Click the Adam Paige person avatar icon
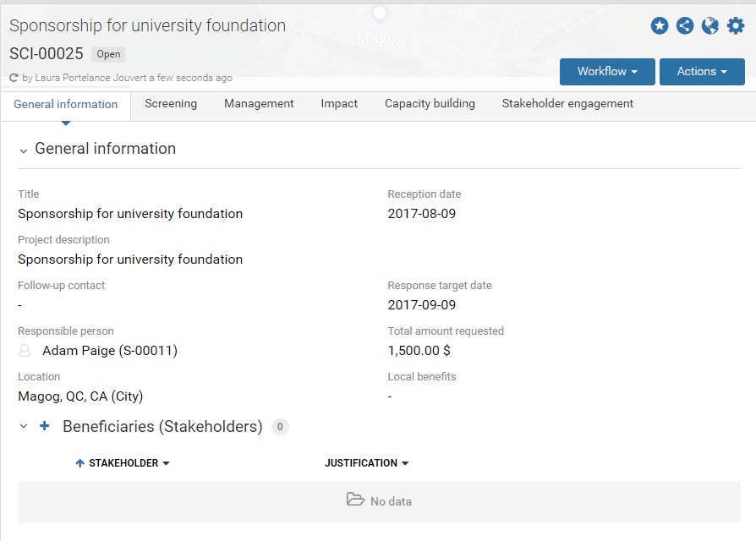Viewport: 756px width, 541px height. pyautogui.click(x=25, y=350)
